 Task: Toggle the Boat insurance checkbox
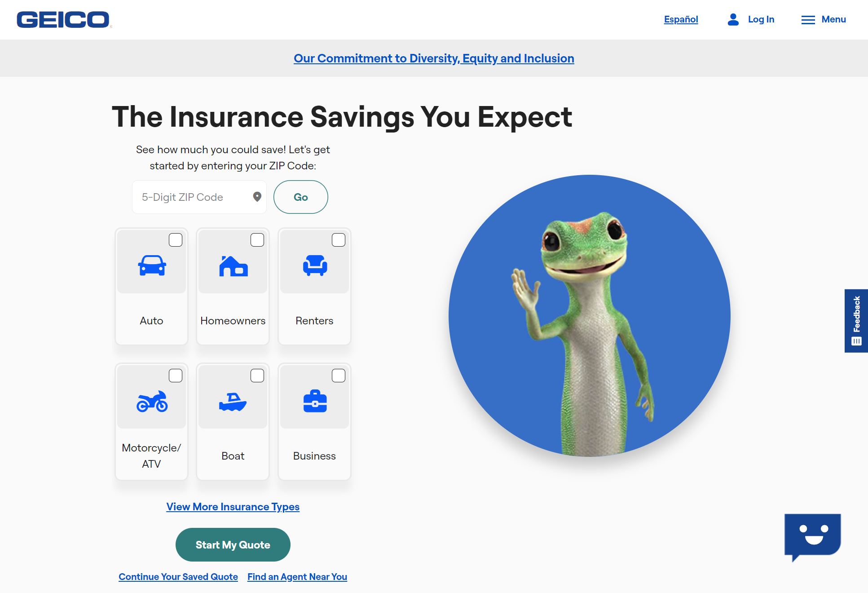coord(256,375)
